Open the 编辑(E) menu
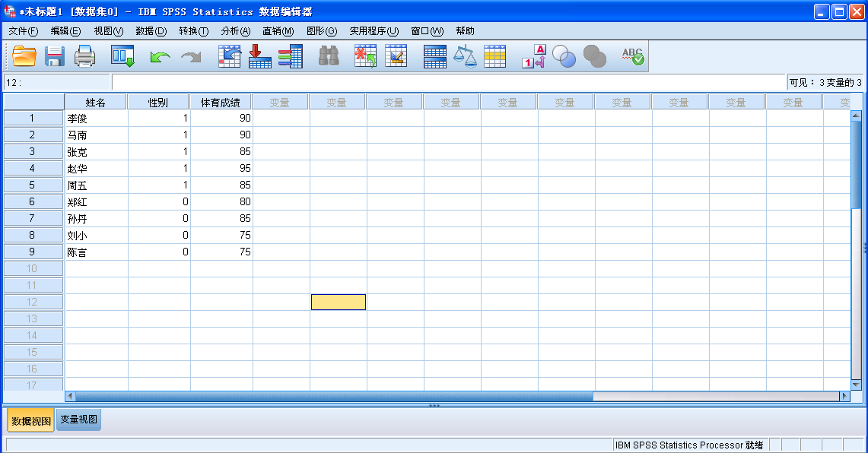This screenshot has height=453, width=868. coord(65,31)
